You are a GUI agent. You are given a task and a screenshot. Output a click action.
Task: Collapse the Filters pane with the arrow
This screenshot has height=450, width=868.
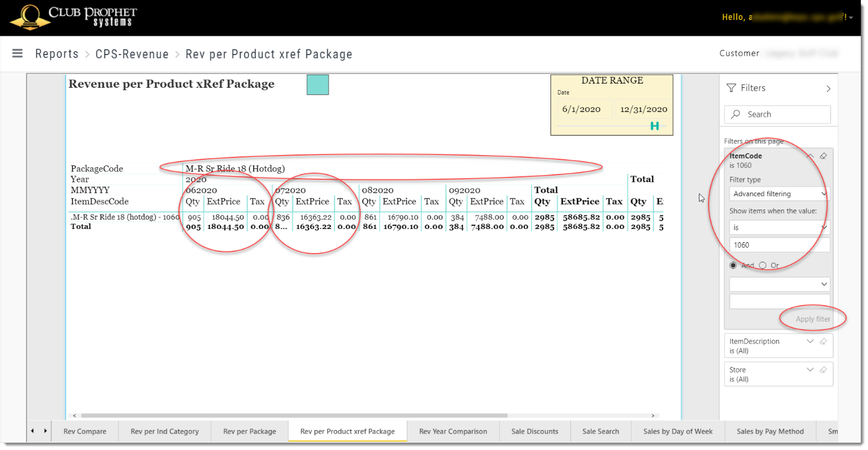(828, 88)
